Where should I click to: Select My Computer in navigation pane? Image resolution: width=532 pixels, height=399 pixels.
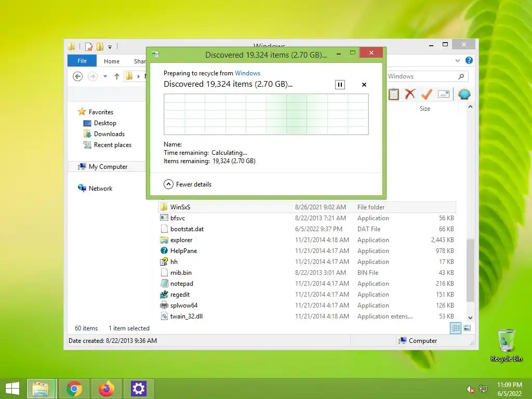click(x=103, y=167)
